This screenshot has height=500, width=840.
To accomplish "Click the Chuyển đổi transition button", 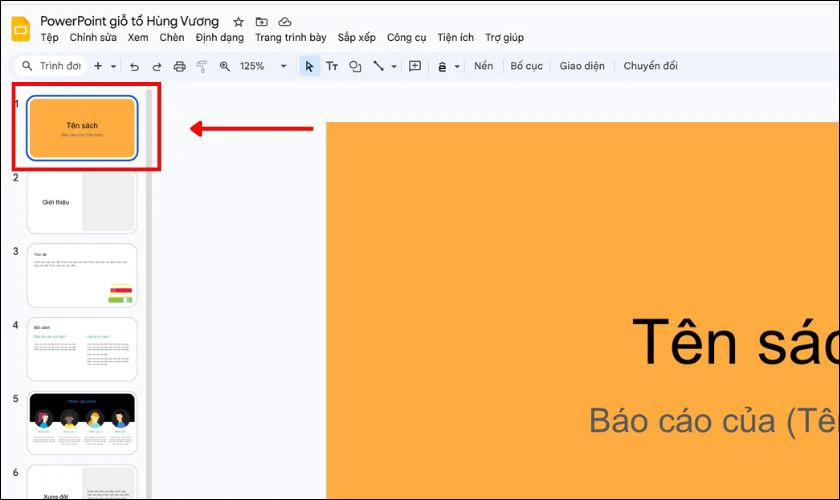I will 650,66.
